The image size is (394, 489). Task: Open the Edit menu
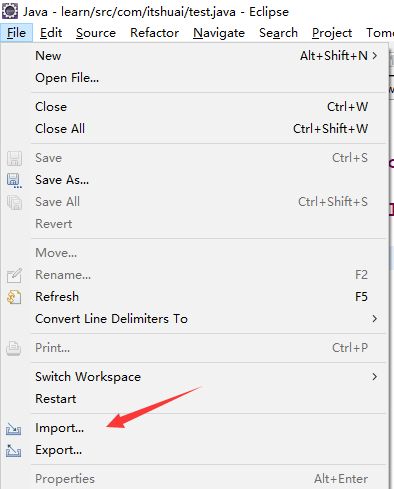pyautogui.click(x=51, y=33)
